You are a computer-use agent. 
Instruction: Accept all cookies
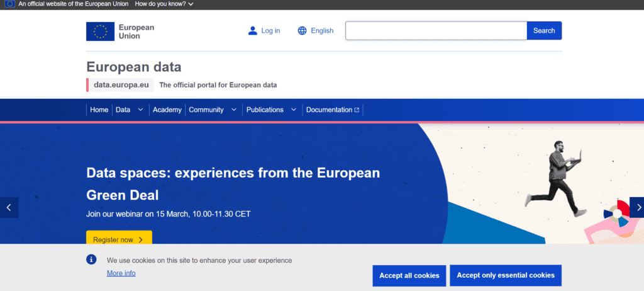point(409,276)
